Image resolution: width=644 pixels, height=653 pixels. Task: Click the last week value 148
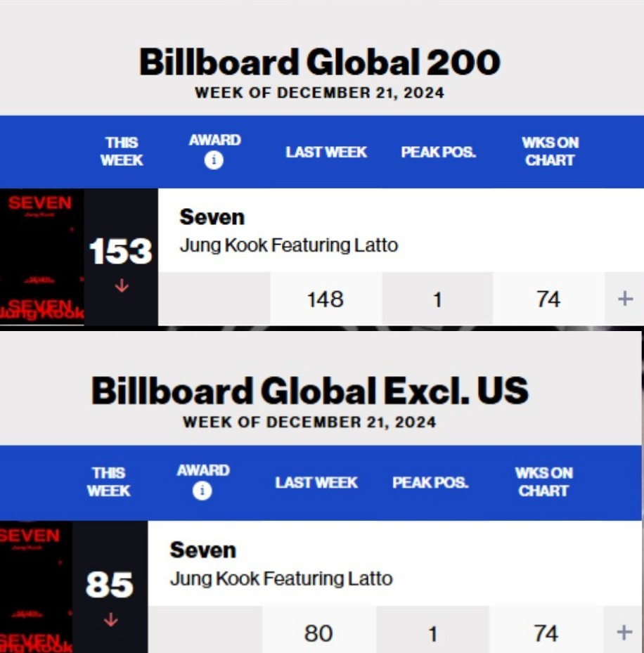[325, 299]
